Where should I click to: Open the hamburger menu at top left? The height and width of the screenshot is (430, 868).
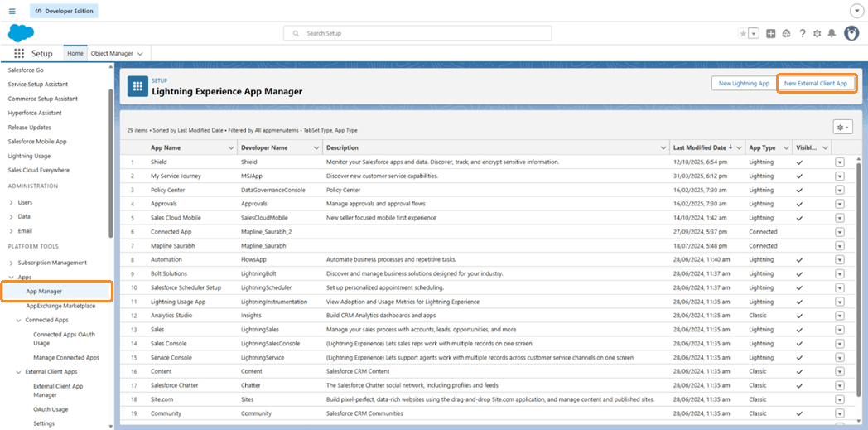(x=12, y=11)
